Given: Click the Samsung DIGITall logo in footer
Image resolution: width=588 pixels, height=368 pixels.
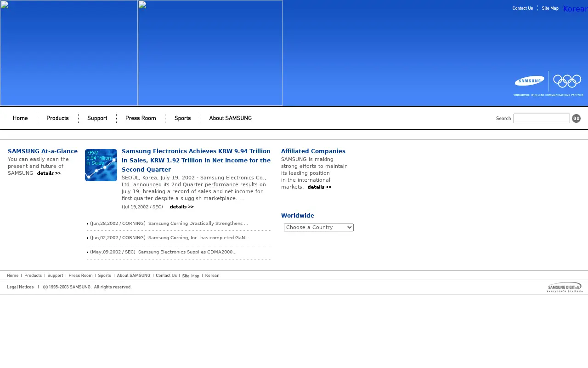Looking at the screenshot, I should [565, 287].
